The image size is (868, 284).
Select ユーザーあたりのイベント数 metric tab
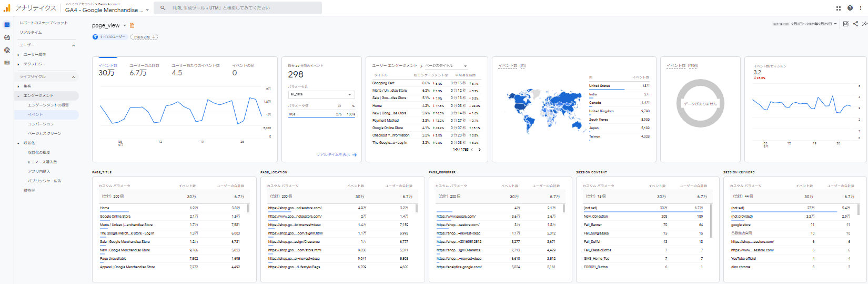pyautogui.click(x=196, y=70)
